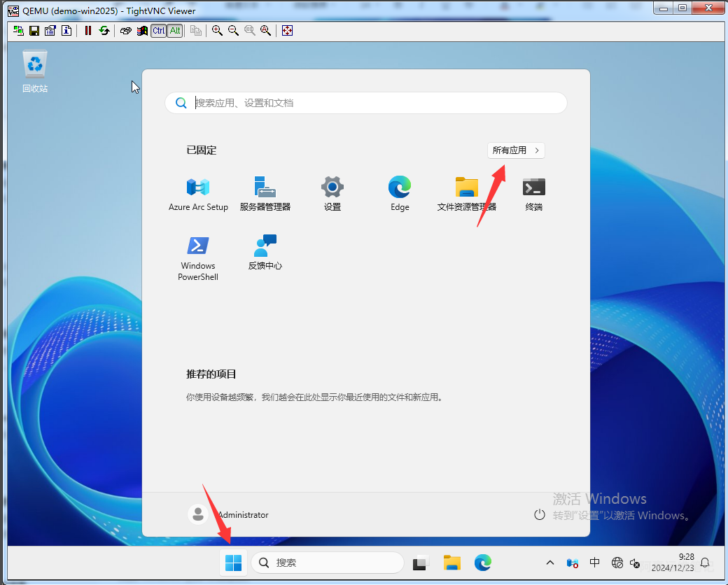
Task: Open the Feedback Hub (反馈中心) app
Action: point(265,246)
